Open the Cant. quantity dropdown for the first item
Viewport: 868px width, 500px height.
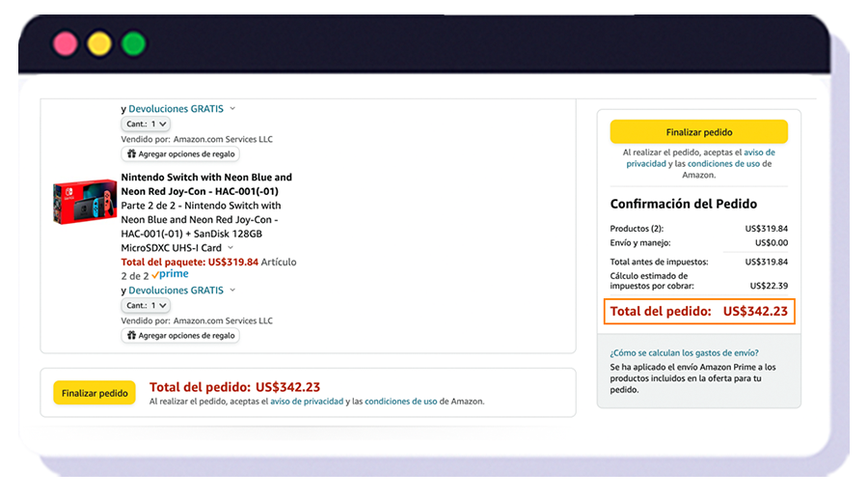(x=146, y=124)
